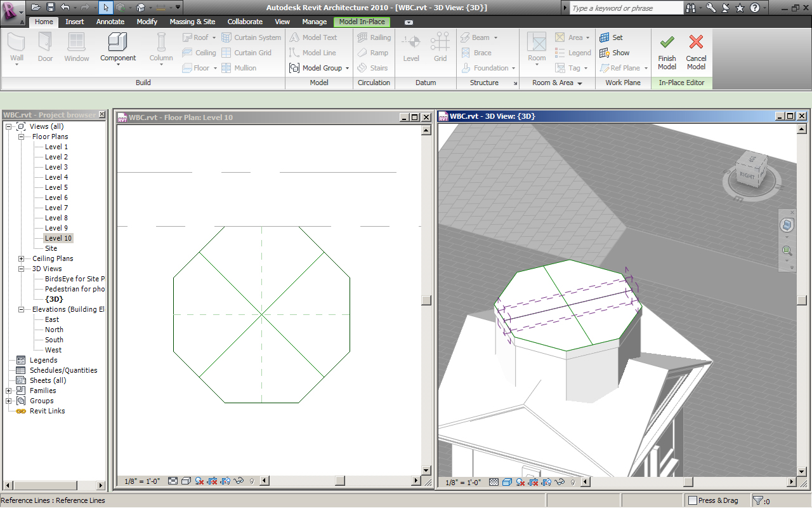
Task: Expand the Families tree node
Action: click(x=9, y=391)
